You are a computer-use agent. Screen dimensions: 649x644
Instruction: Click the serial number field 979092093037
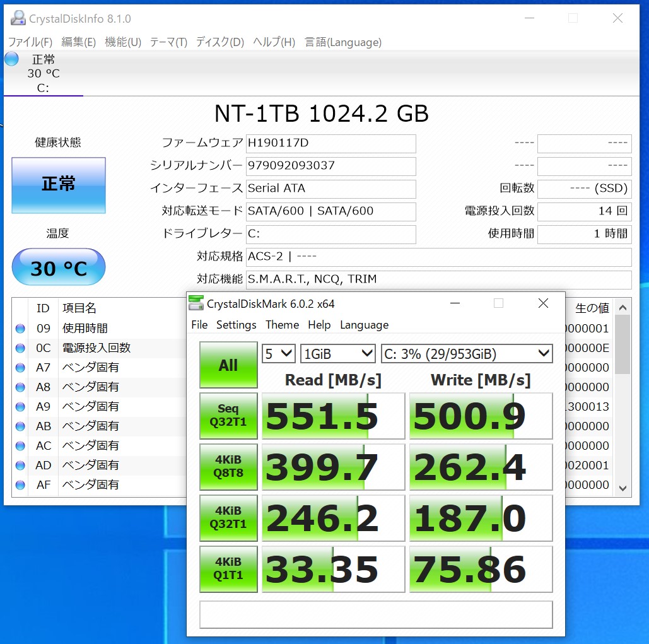(330, 166)
